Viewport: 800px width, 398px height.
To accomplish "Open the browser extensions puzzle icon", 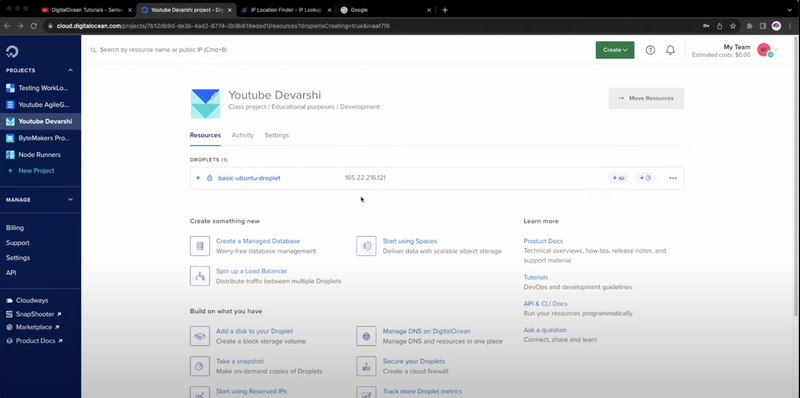I will click(749, 26).
